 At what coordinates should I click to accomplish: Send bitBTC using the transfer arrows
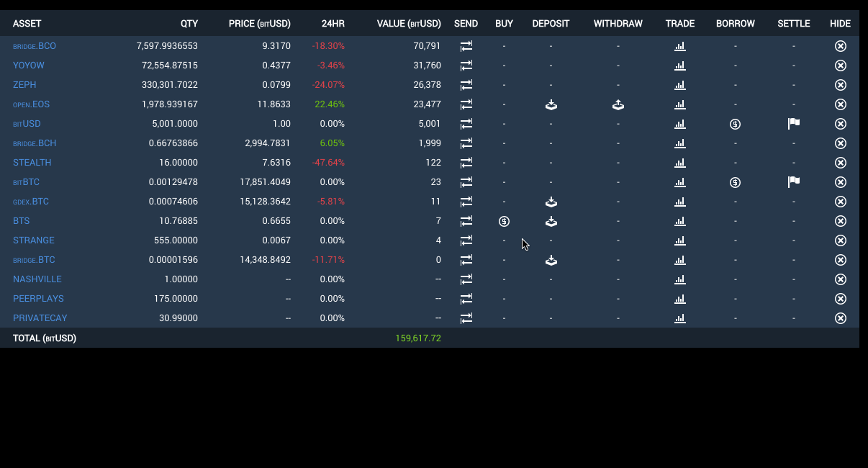tap(466, 182)
